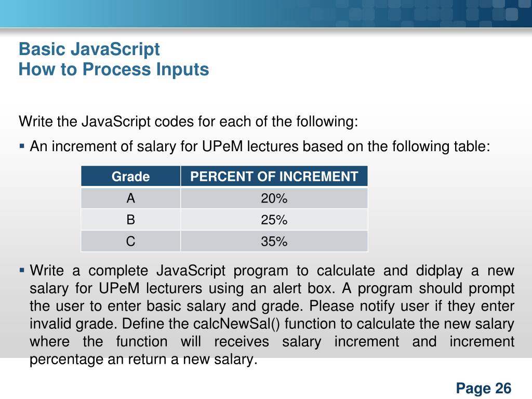Select the 20% increment cell
Screen dimensions: 532x399
tap(274, 198)
